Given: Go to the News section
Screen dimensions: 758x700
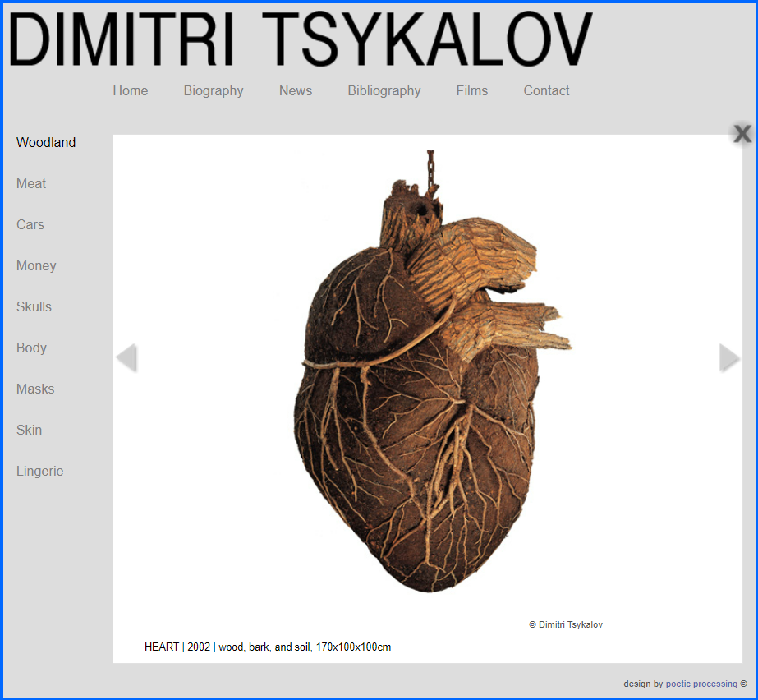Looking at the screenshot, I should [296, 90].
